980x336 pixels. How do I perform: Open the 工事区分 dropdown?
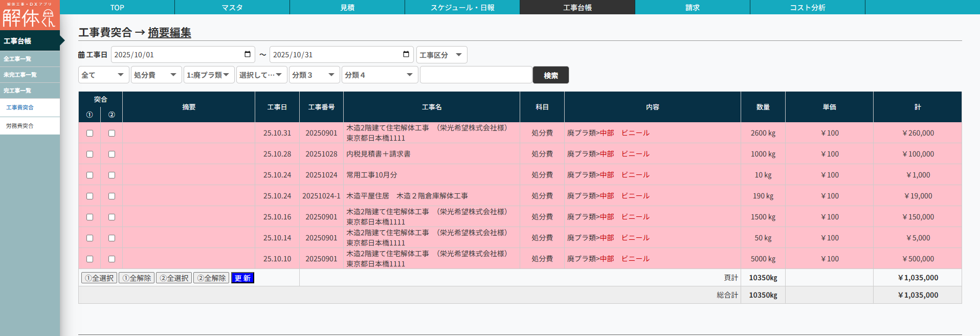pos(441,55)
